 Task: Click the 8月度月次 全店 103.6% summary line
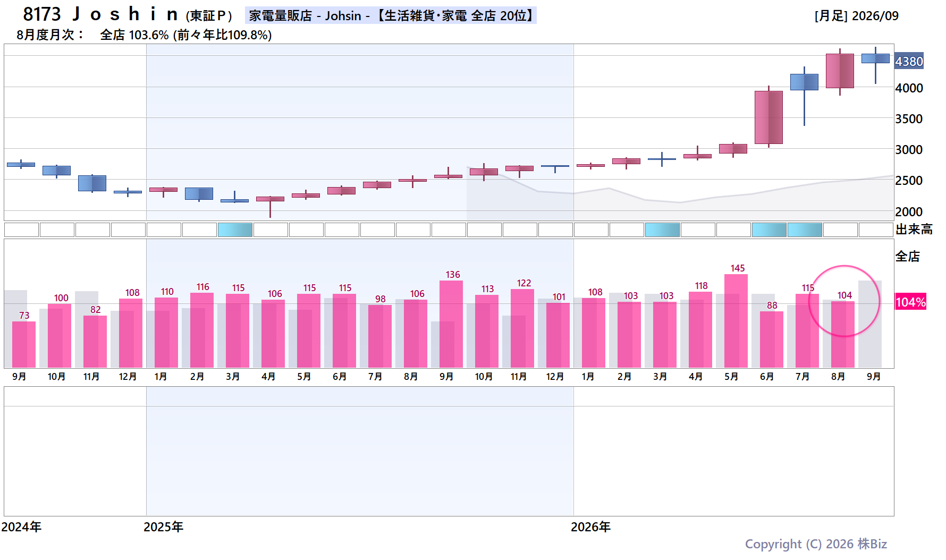click(x=144, y=35)
